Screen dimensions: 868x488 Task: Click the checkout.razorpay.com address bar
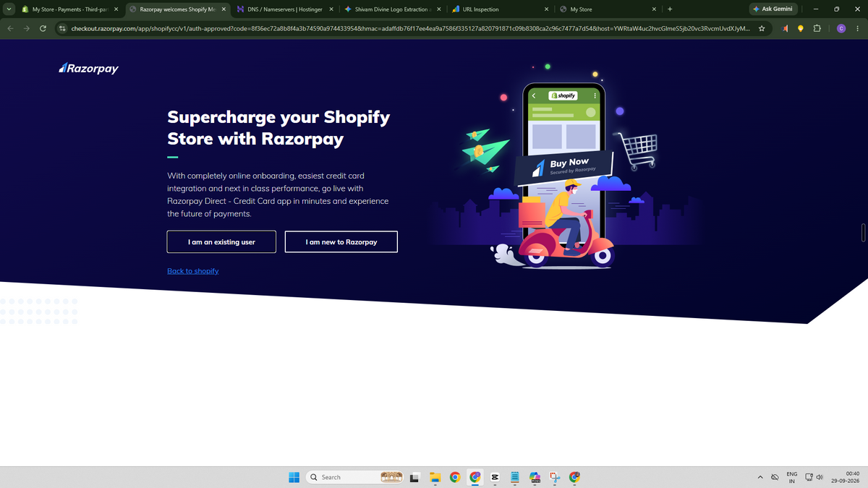[409, 28]
